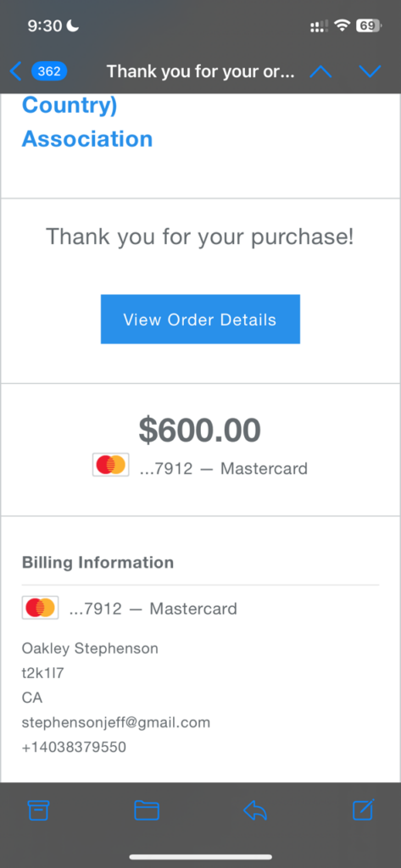The height and width of the screenshot is (868, 401).
Task: Tap the back chevron to the inbox
Action: point(15,71)
